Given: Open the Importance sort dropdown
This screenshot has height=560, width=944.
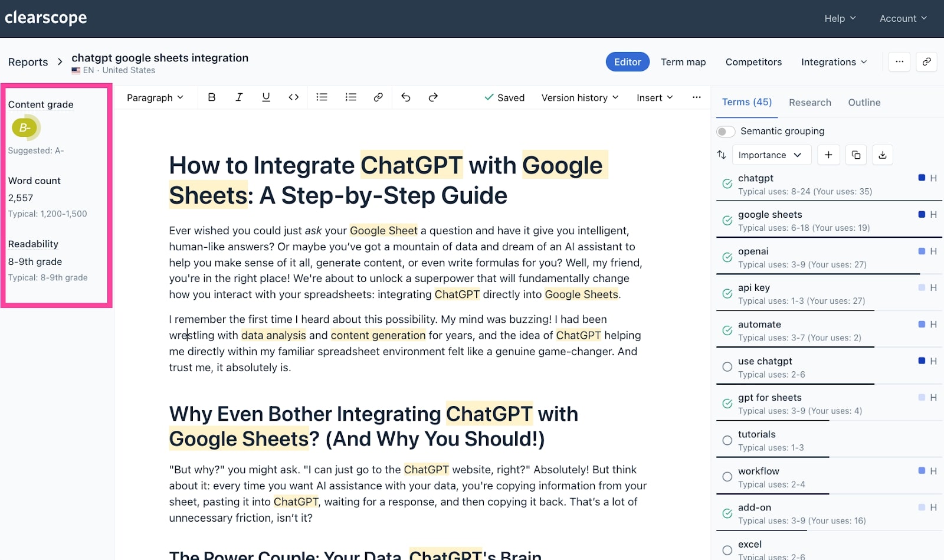Looking at the screenshot, I should [772, 155].
